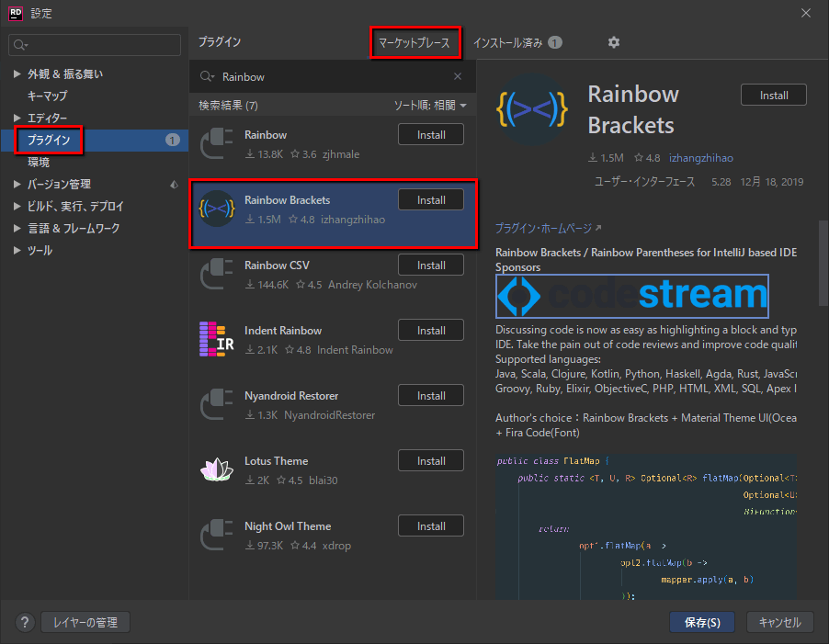Screen dimensions: 829x644
Task: Install Rainbow Brackets from the list
Action: tap(431, 199)
